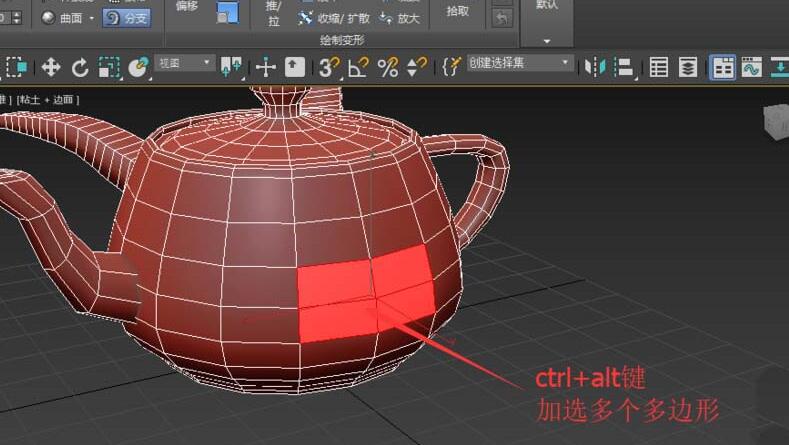
Task: Toggle keyboard shortcut override icon
Action: 294,67
